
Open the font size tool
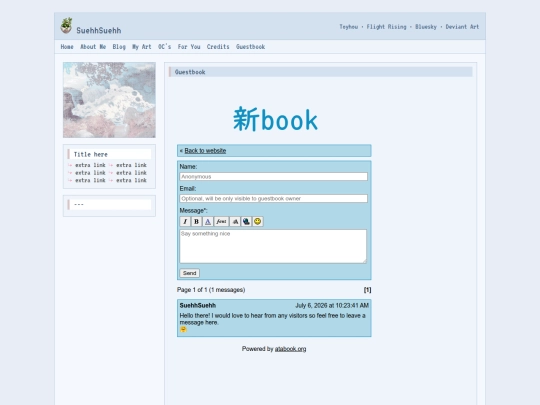pos(235,221)
